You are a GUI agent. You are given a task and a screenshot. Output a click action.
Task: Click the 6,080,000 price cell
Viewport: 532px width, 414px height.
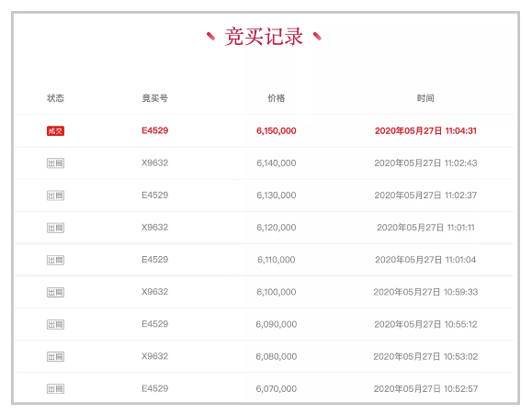pos(277,357)
